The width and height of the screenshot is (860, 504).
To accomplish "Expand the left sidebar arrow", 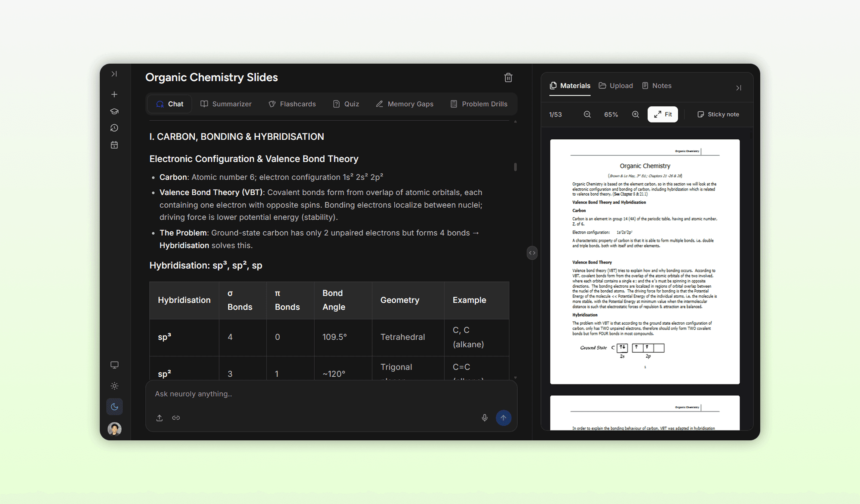I will pos(114,74).
